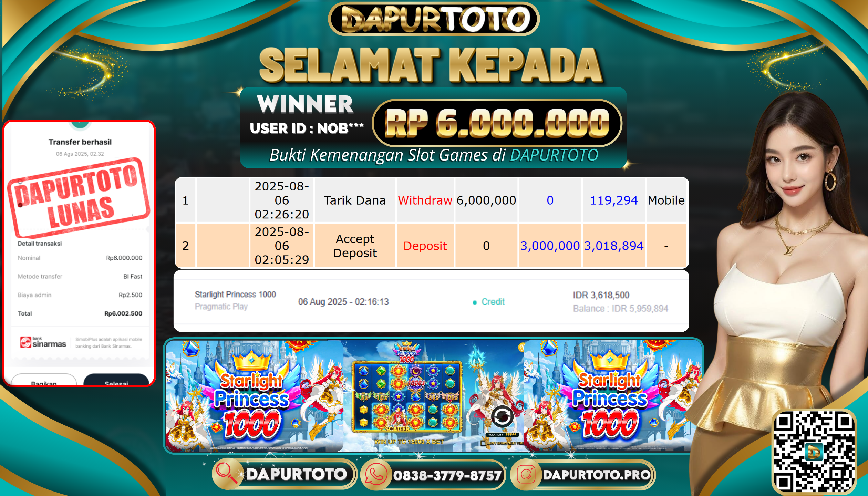This screenshot has width=868, height=496.
Task: Click the Starlight Princess 1000 transaction entry
Action: [x=431, y=301]
